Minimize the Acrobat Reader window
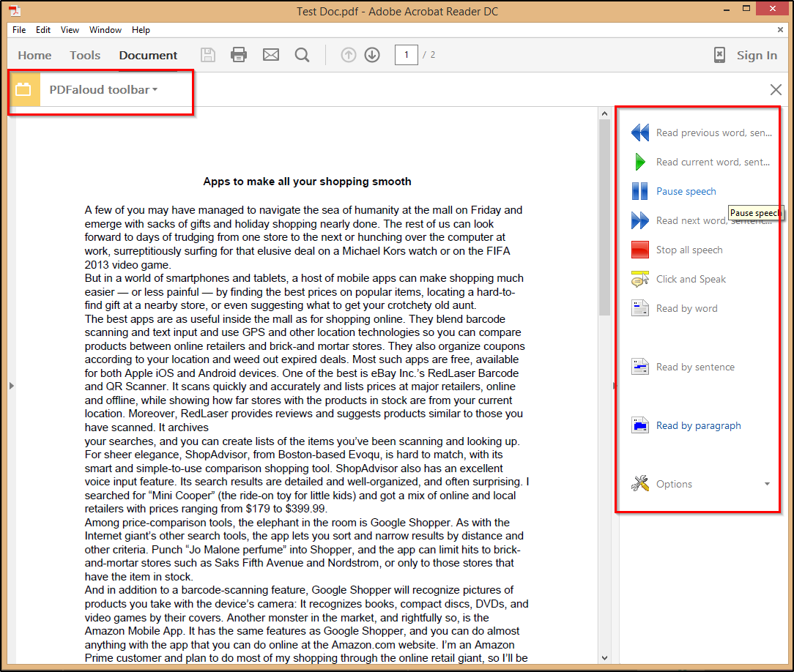 coord(726,10)
